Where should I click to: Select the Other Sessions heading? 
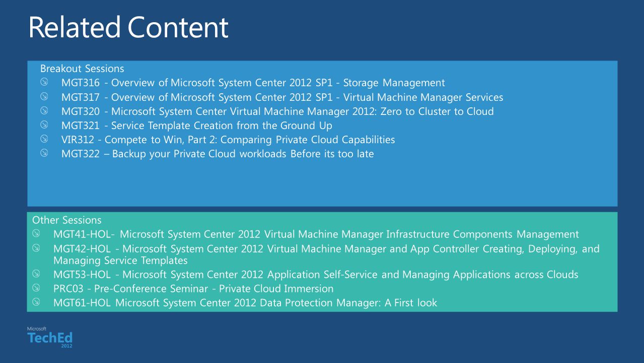pyautogui.click(x=67, y=220)
